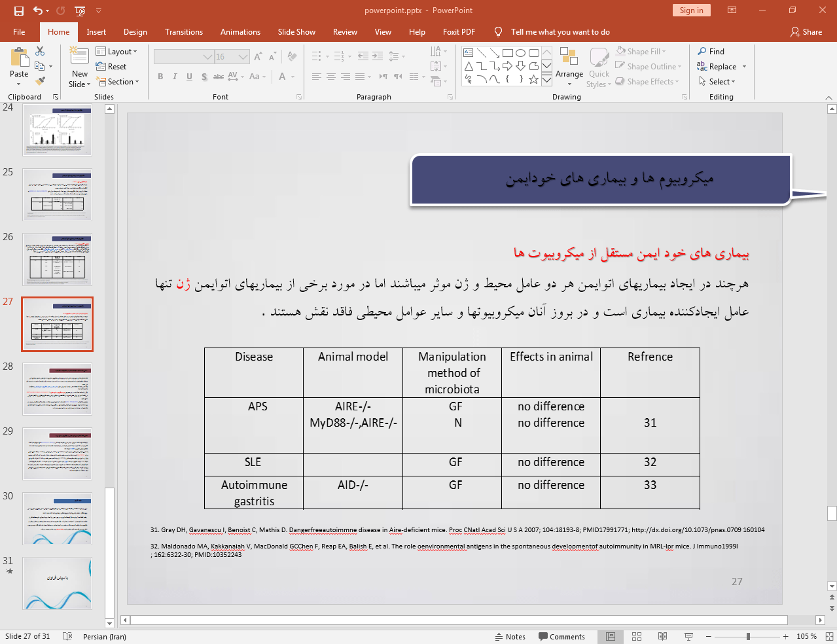Select slide 25 thumbnail

(x=58, y=194)
